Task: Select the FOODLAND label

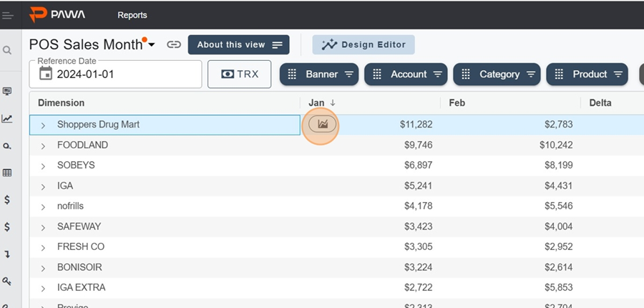Action: (82, 145)
